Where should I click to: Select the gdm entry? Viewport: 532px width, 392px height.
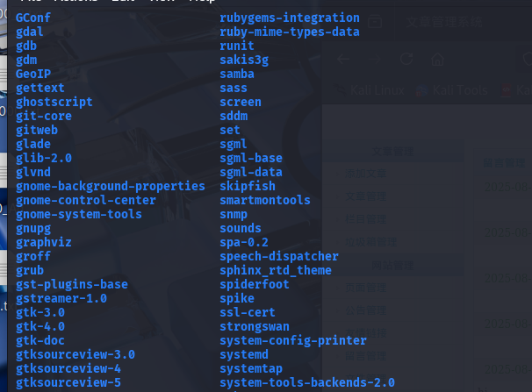26,60
